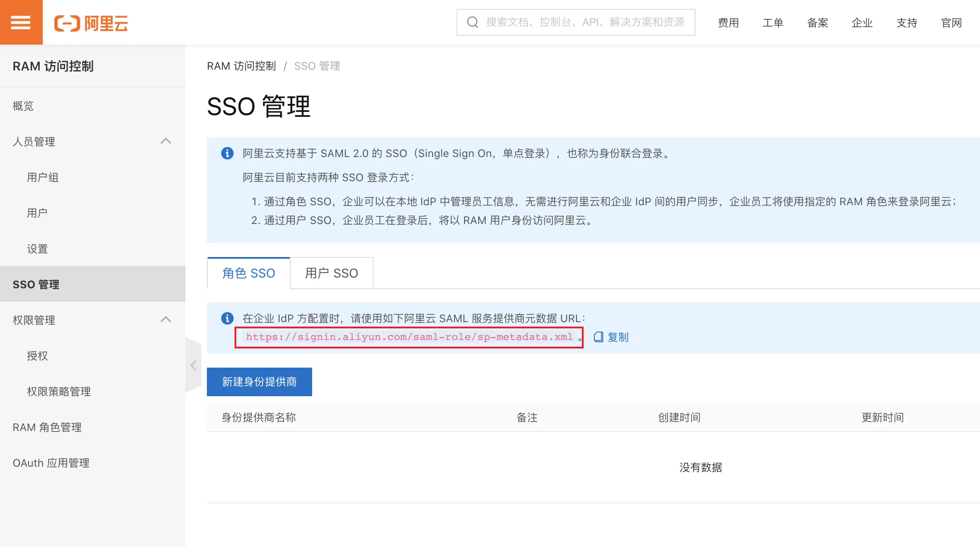Image resolution: width=980 pixels, height=547 pixels.
Task: Open 概览 in the sidebar
Action: [23, 106]
